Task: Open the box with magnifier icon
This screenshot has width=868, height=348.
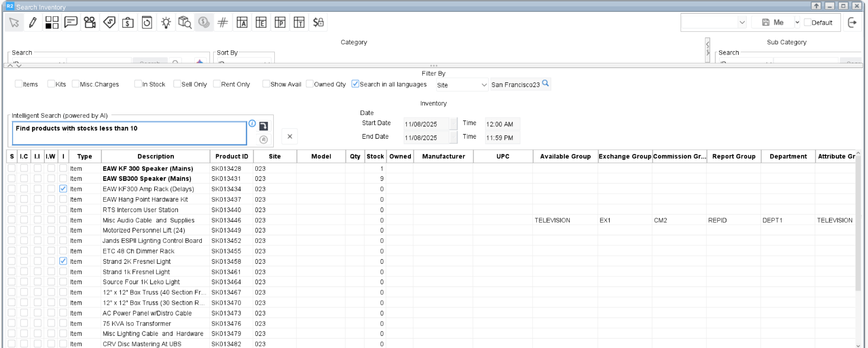Action: click(185, 22)
